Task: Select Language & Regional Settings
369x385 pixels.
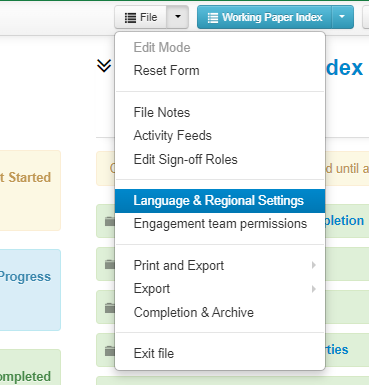Action: [219, 201]
